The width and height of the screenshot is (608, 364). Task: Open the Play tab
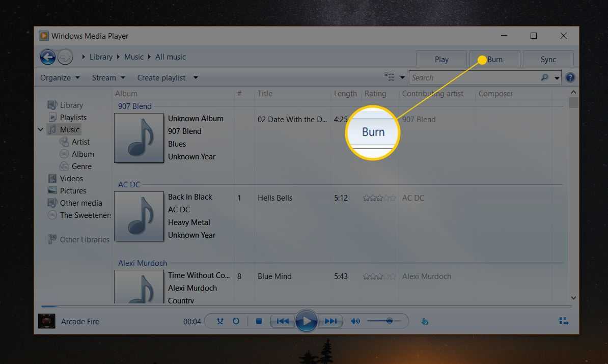pyautogui.click(x=441, y=60)
